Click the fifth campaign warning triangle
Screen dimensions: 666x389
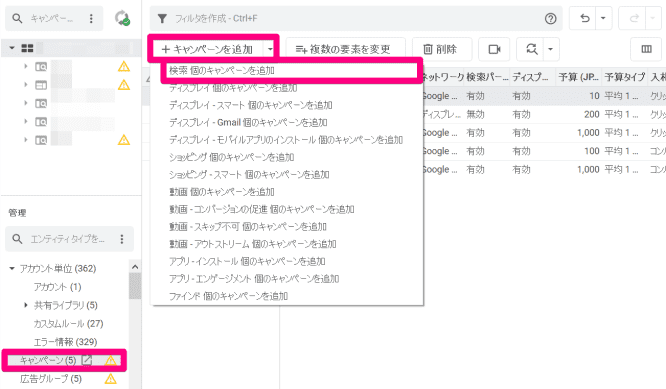124,139
